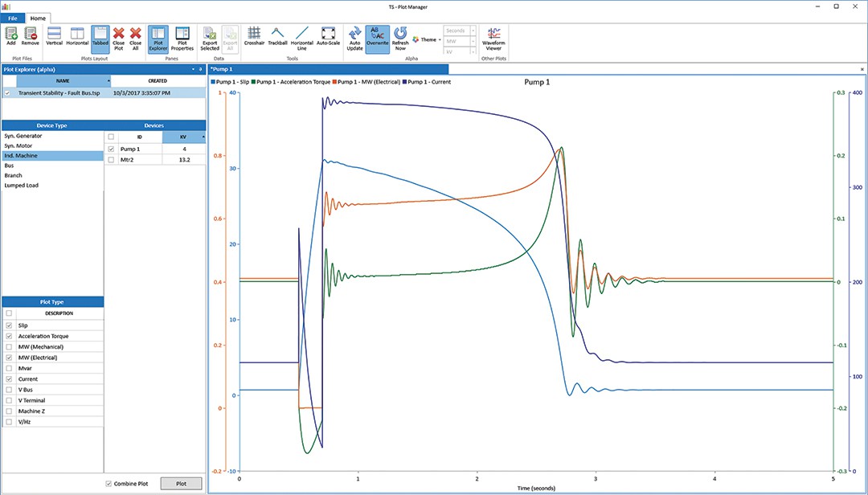
Task: Click the Plot button
Action: point(181,483)
